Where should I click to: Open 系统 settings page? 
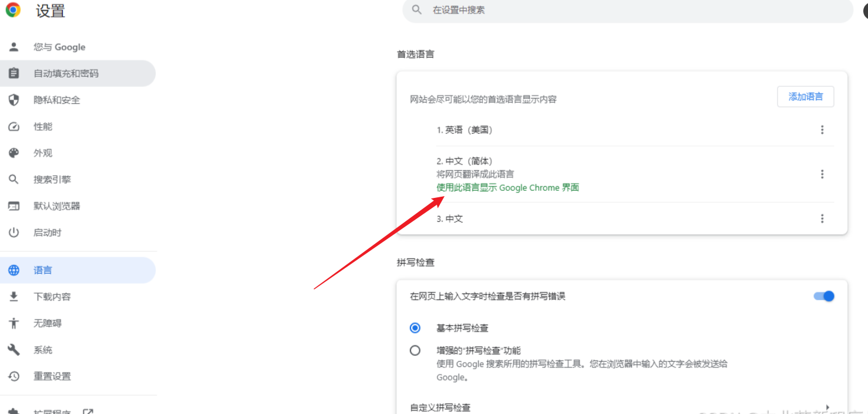pyautogui.click(x=78, y=350)
